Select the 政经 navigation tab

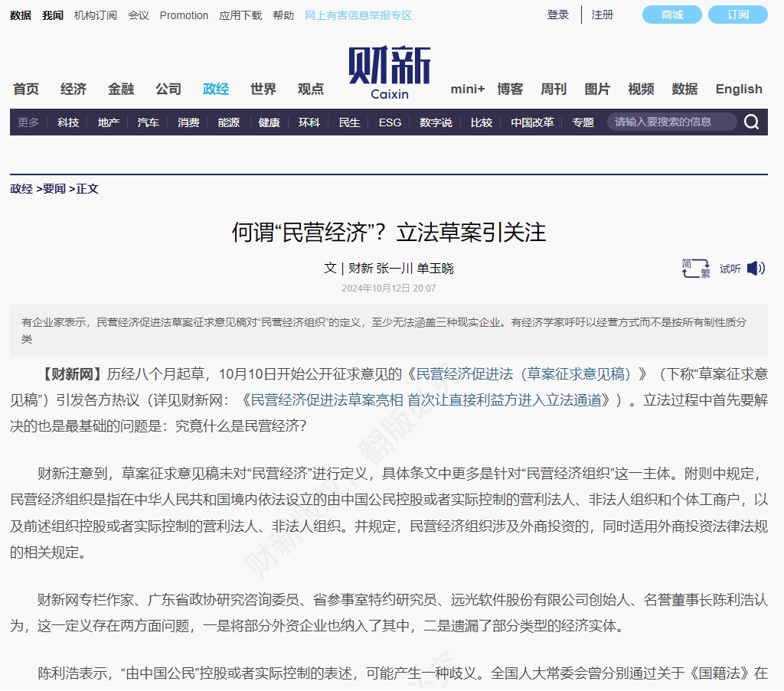pyautogui.click(x=215, y=89)
